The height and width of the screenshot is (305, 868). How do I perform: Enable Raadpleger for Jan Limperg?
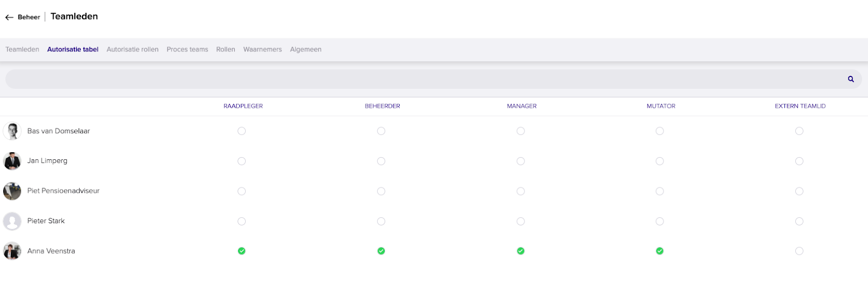(241, 161)
